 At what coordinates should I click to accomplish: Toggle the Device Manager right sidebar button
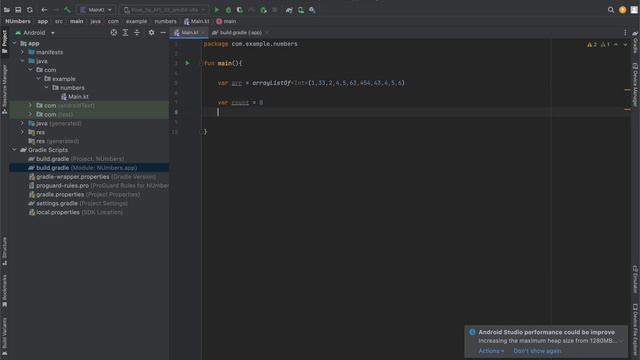coord(635,85)
